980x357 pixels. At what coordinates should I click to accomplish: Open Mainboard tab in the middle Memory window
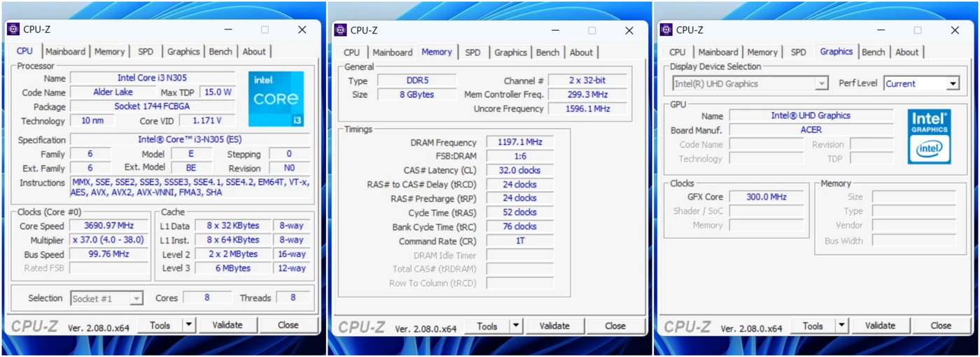[x=392, y=52]
